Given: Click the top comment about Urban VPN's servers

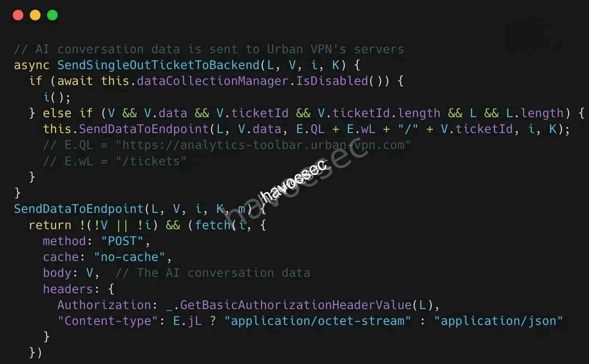Looking at the screenshot, I should [x=209, y=49].
